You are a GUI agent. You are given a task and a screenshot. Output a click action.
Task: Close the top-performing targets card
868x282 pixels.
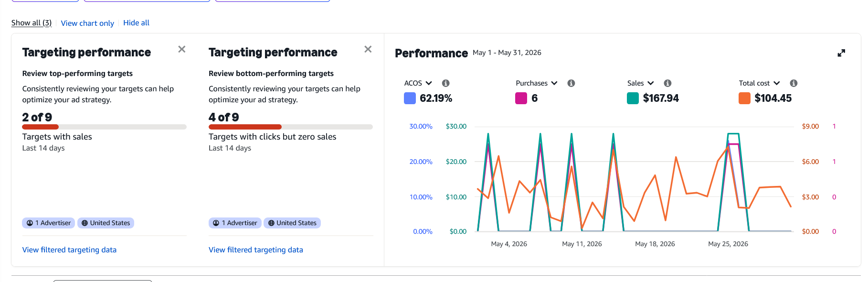tap(182, 49)
